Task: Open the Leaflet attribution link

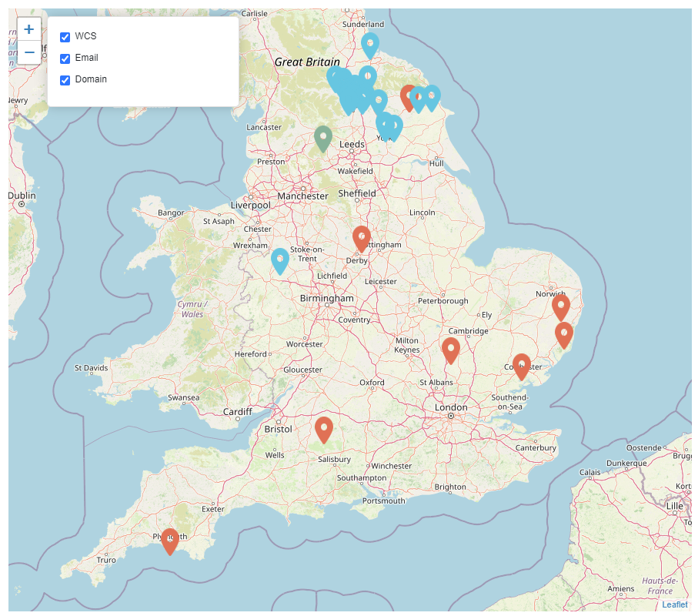Action: (x=675, y=606)
